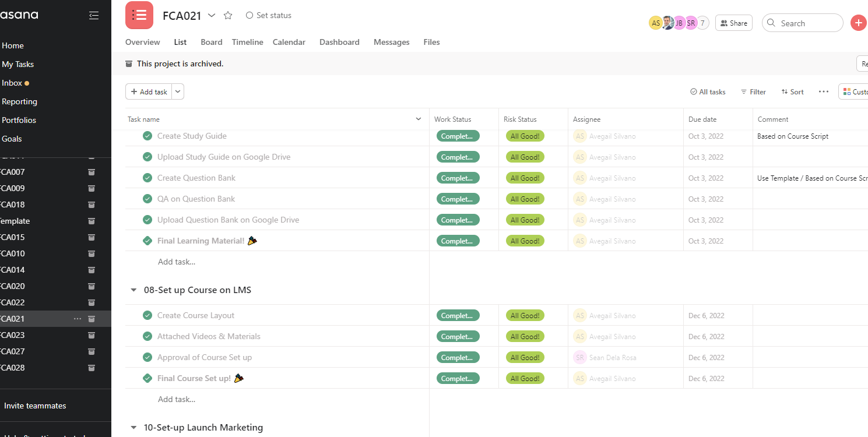The width and height of the screenshot is (868, 437).
Task: Open the Files tab
Action: pyautogui.click(x=432, y=42)
